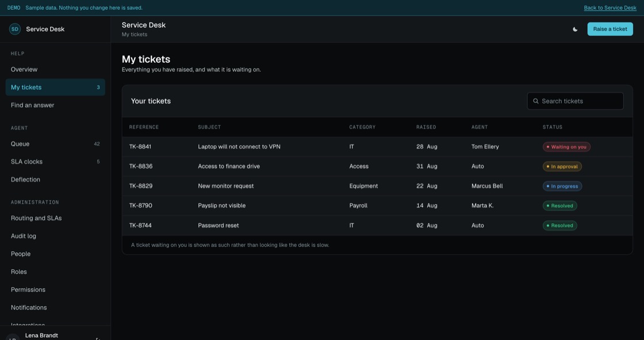Click subject Password reset
644x340 pixels.
218,226
